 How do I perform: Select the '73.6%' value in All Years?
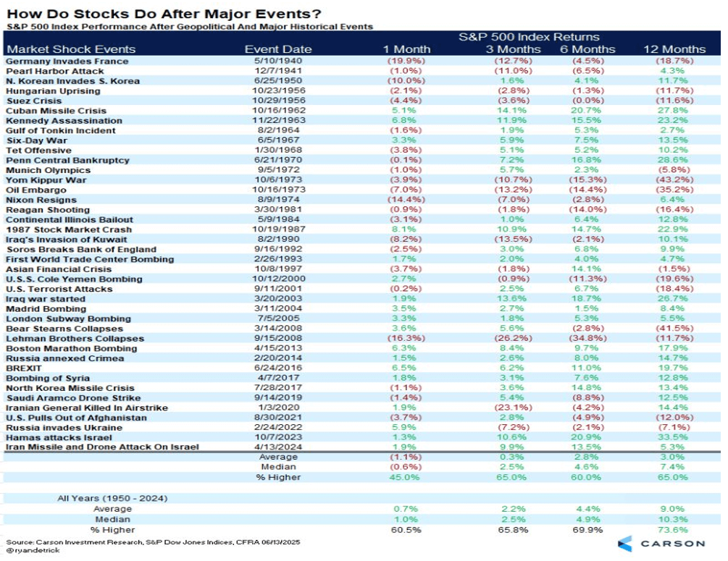tap(671, 530)
